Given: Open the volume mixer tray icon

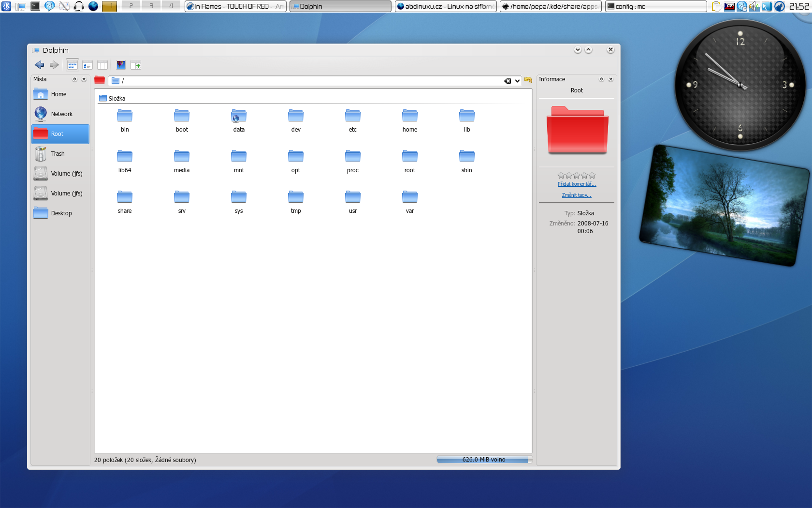Looking at the screenshot, I should (x=754, y=6).
